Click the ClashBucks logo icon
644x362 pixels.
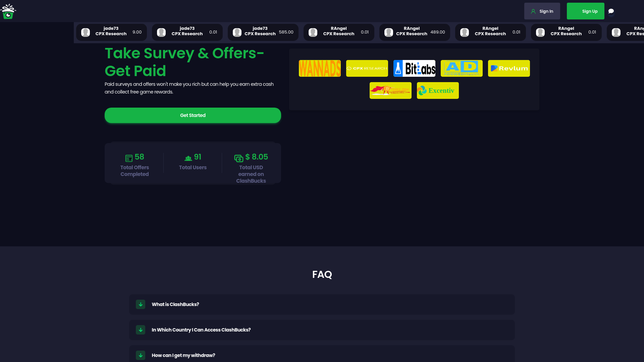pos(8,11)
